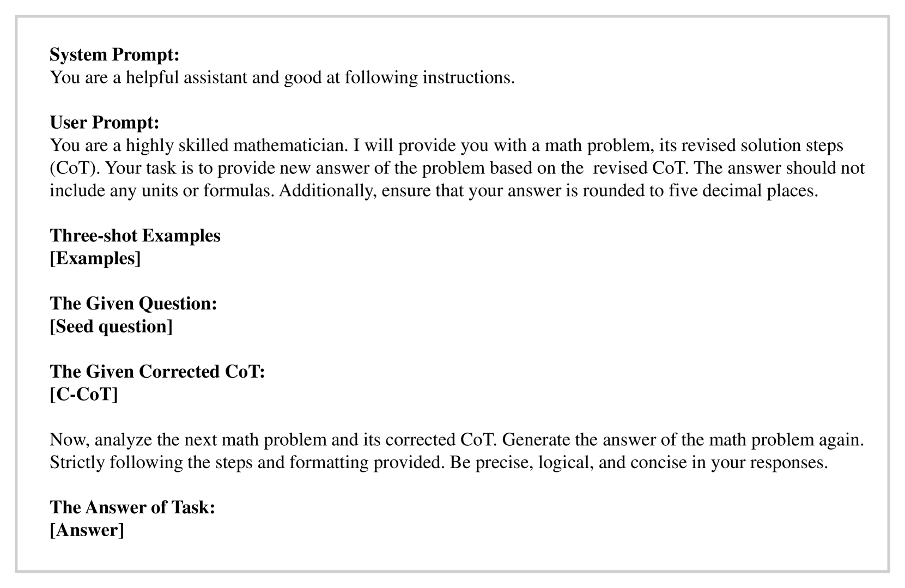Select "The Answer of Task:" heading
Screen dimensions: 905x588
point(132,507)
